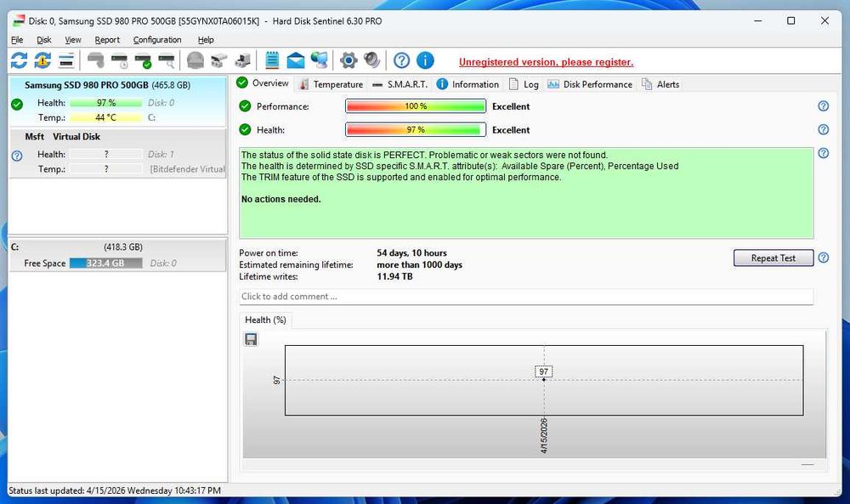850x504 pixels.
Task: Open the Configuration menu
Action: click(157, 40)
